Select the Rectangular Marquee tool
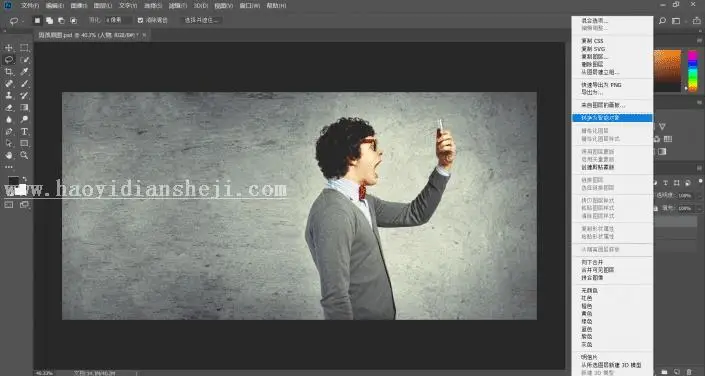This screenshot has width=705, height=376. pos(24,48)
